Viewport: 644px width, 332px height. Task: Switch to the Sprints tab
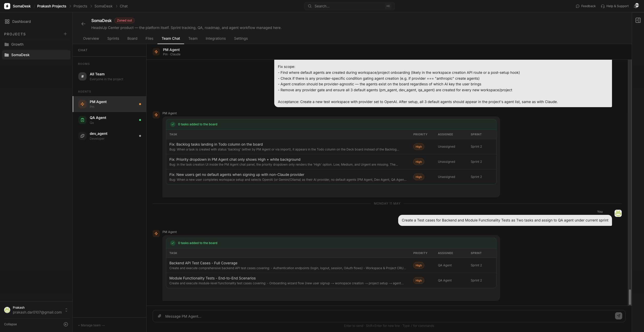pos(113,38)
